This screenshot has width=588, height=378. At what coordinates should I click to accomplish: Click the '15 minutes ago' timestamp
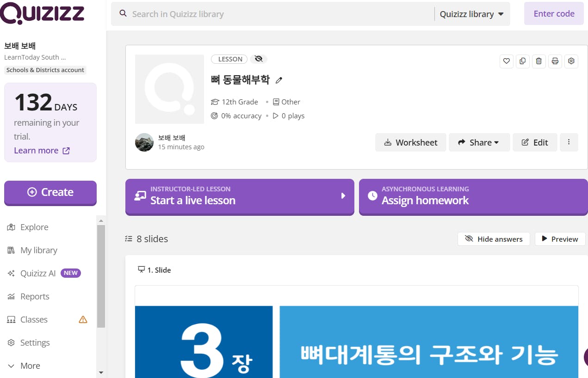click(181, 147)
